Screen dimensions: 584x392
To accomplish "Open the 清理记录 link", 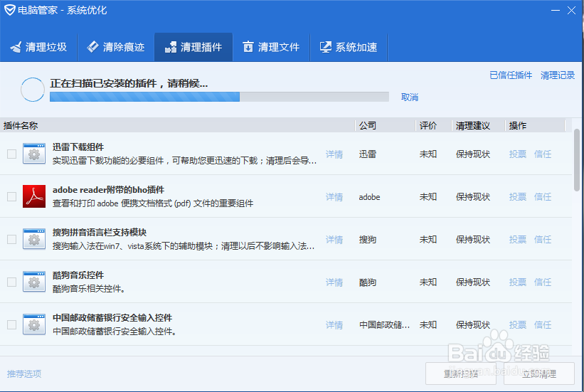I will [x=558, y=75].
